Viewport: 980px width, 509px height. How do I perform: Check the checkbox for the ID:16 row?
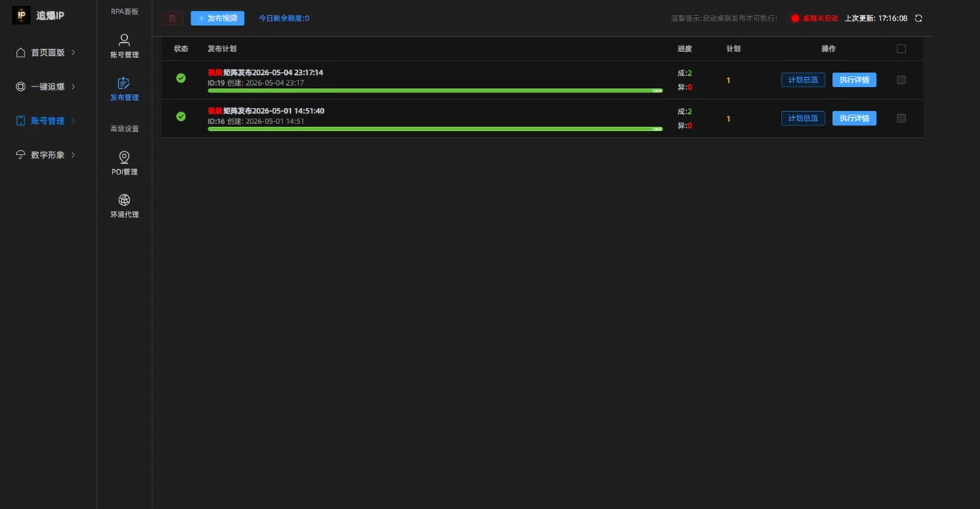click(901, 118)
